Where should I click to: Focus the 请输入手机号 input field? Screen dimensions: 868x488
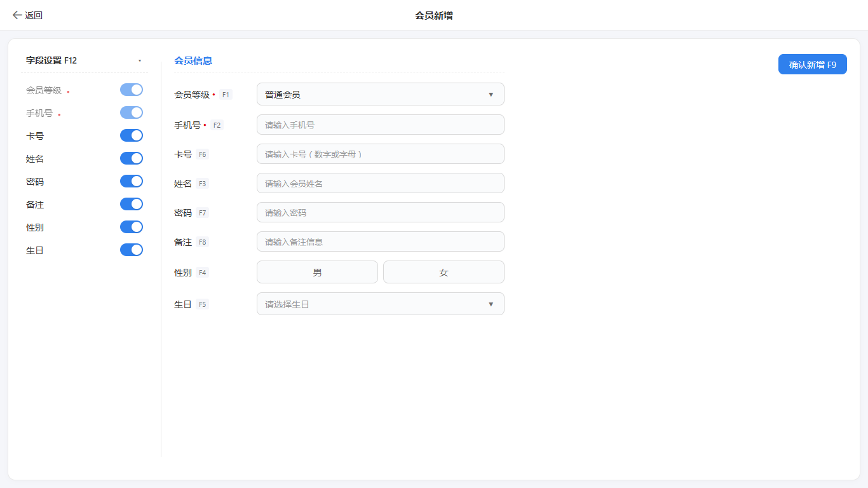pyautogui.click(x=381, y=125)
